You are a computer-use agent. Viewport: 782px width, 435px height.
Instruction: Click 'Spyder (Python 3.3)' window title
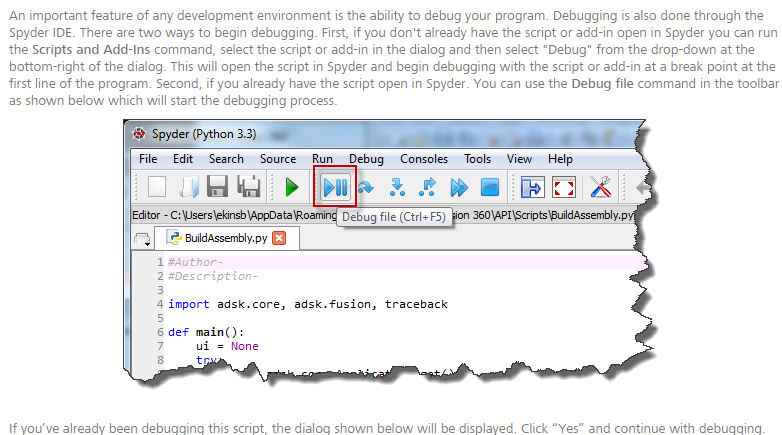204,134
